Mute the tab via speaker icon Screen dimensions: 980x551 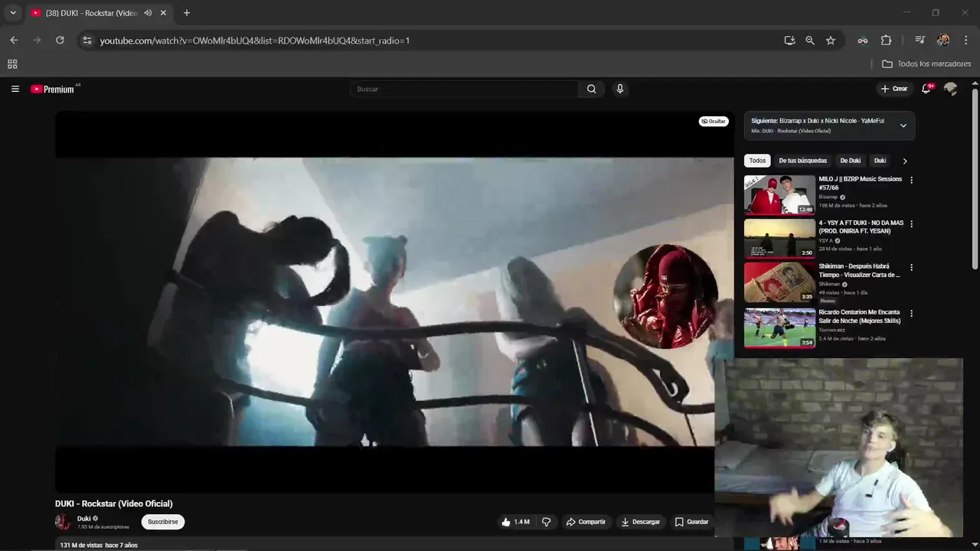tap(148, 13)
